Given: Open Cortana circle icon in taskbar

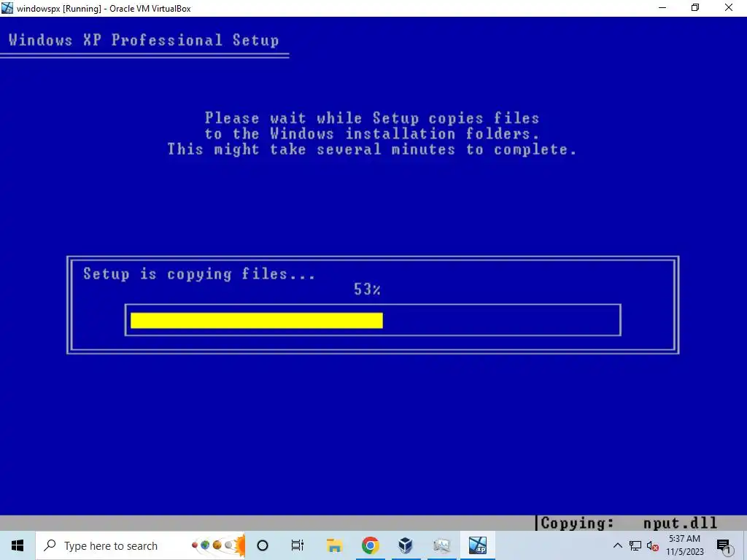Looking at the screenshot, I should [263, 545].
